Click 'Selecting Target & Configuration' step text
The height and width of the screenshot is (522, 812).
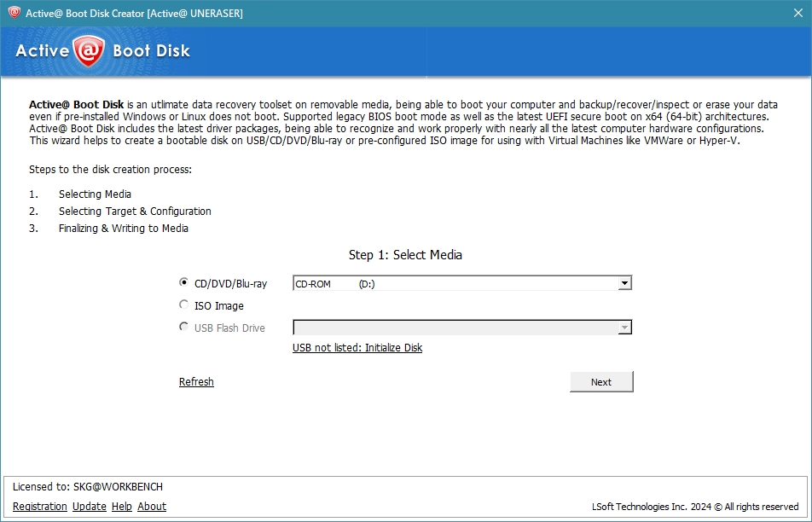(x=135, y=212)
